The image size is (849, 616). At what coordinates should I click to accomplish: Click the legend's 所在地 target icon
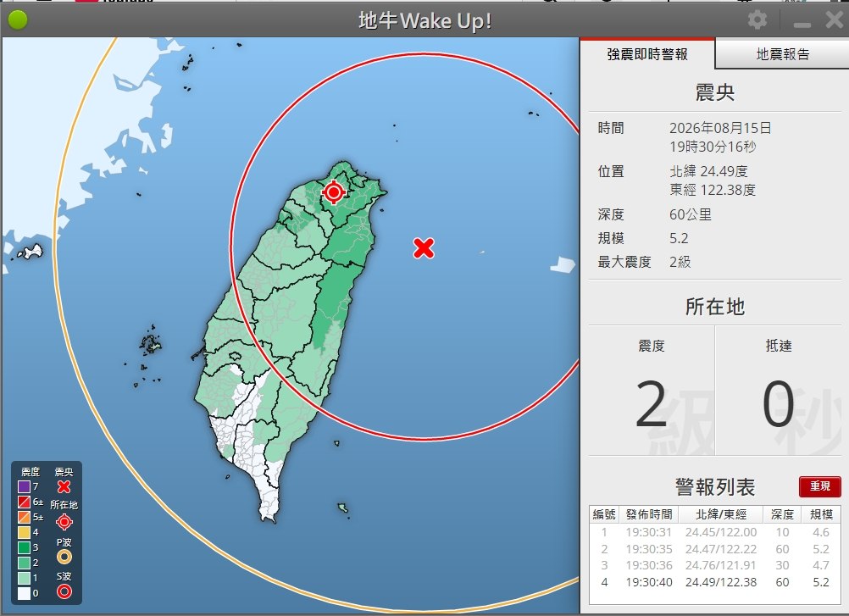click(x=64, y=522)
